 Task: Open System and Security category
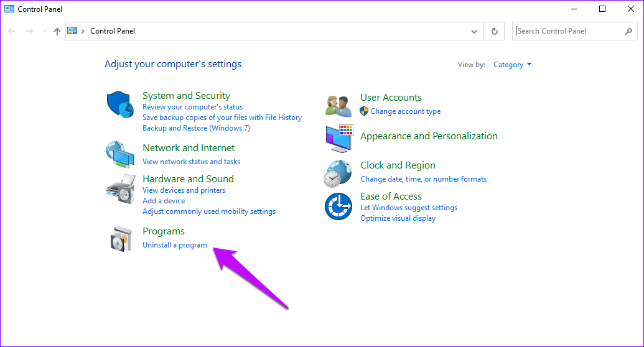tap(186, 96)
